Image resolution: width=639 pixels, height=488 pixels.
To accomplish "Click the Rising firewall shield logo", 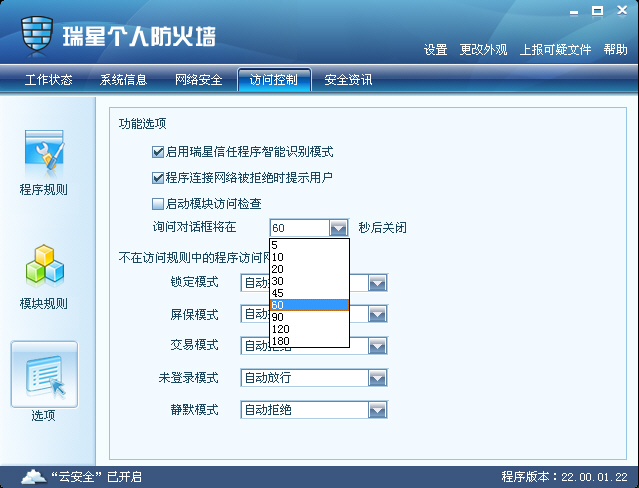I will (x=37, y=37).
